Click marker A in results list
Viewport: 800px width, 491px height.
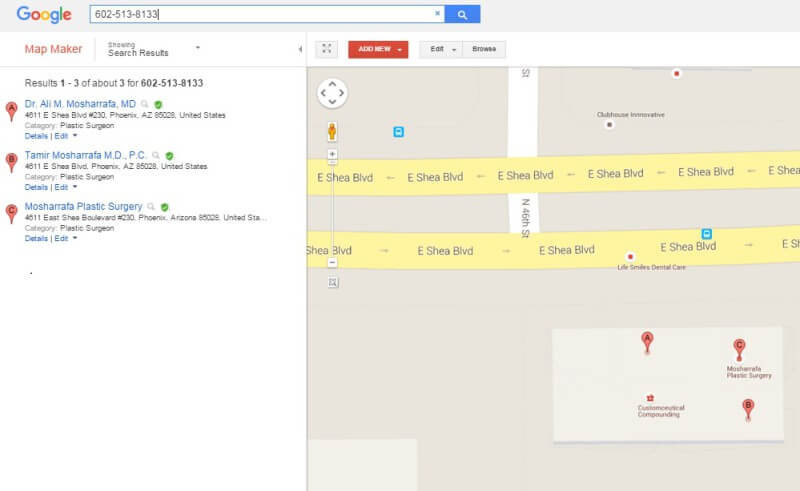11,111
